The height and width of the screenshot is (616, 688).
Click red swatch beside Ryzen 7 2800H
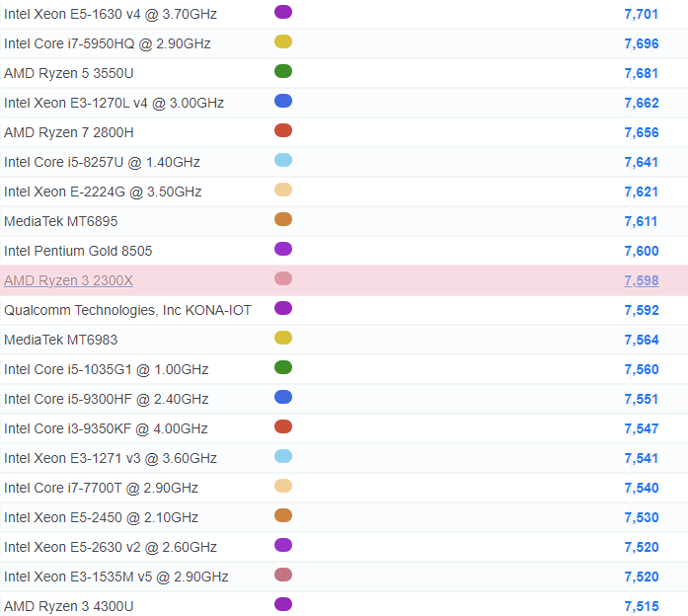(x=283, y=130)
